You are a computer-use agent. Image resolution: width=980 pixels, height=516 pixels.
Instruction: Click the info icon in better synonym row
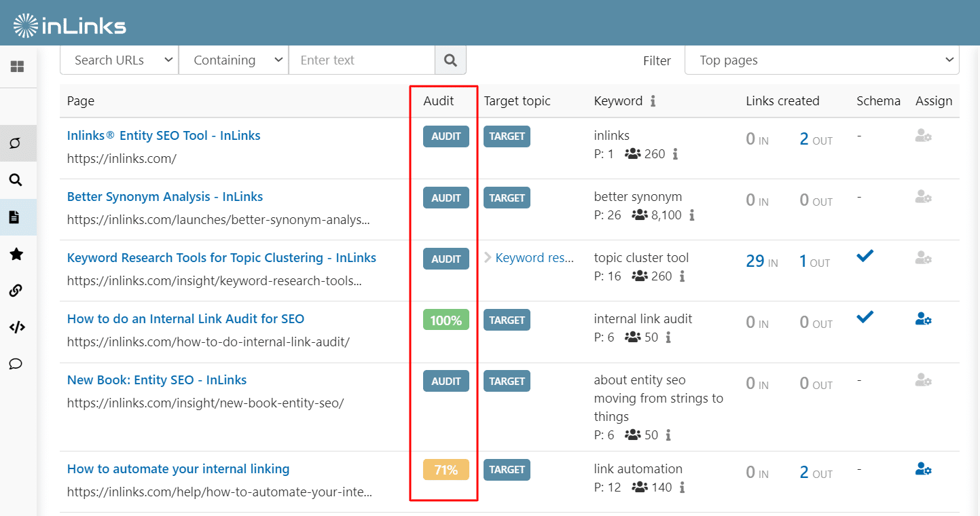692,215
